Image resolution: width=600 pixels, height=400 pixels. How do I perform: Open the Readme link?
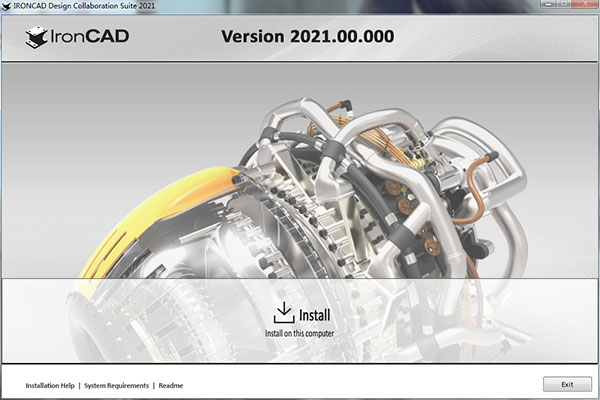(171, 385)
